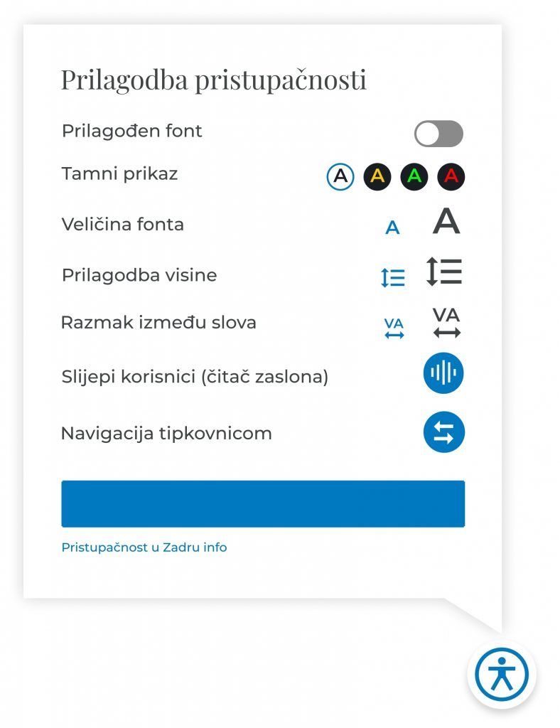Screen dimensions: 560x728
Task: Click the larger line height icon
Action: pyautogui.click(x=444, y=272)
